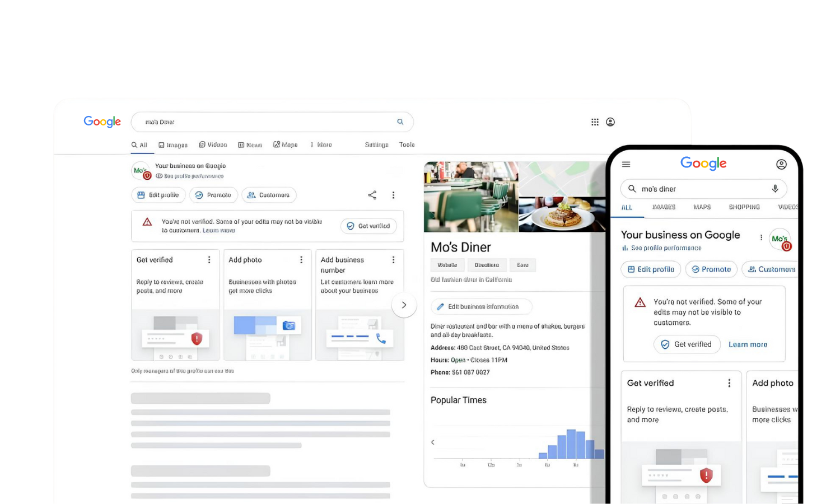Click the Google logo on desktop page
Image resolution: width=840 pixels, height=504 pixels.
(102, 122)
